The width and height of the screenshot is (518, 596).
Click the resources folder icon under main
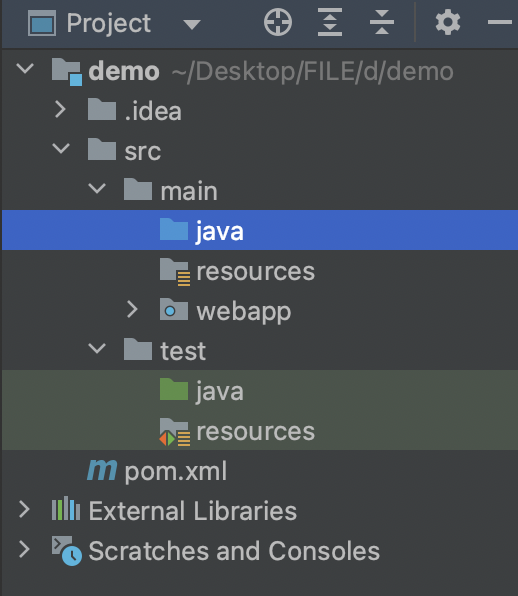(175, 271)
